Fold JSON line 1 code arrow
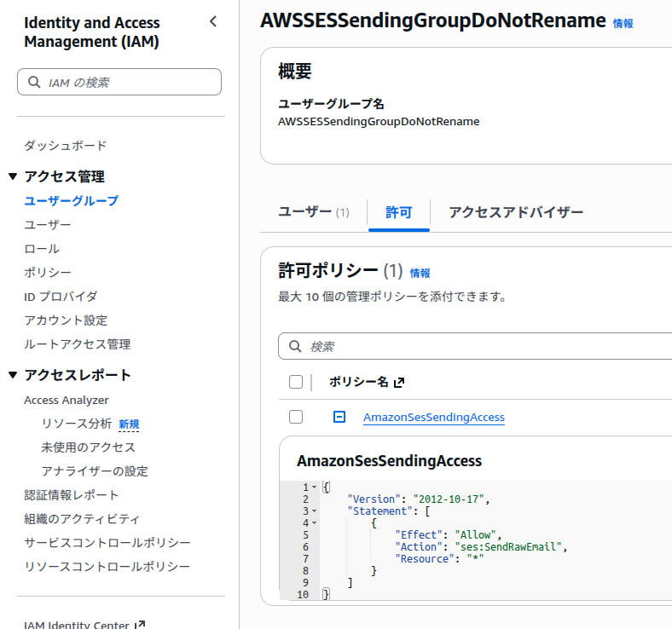672x629 pixels. (315, 488)
